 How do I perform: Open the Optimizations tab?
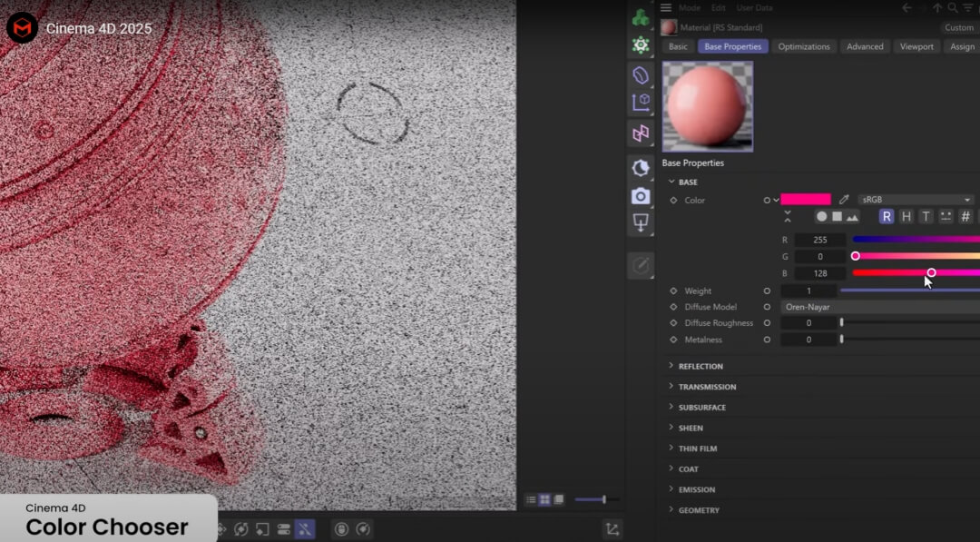click(x=804, y=46)
